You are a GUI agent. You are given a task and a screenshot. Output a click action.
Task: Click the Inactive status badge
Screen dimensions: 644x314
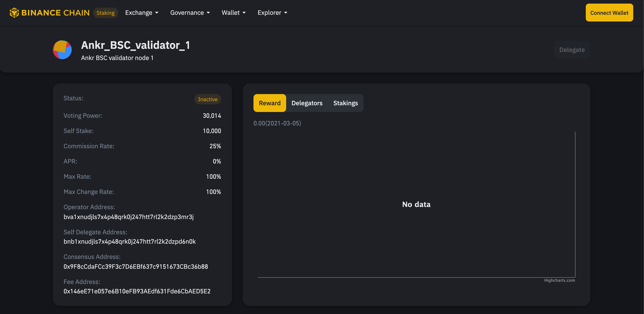[x=208, y=99]
